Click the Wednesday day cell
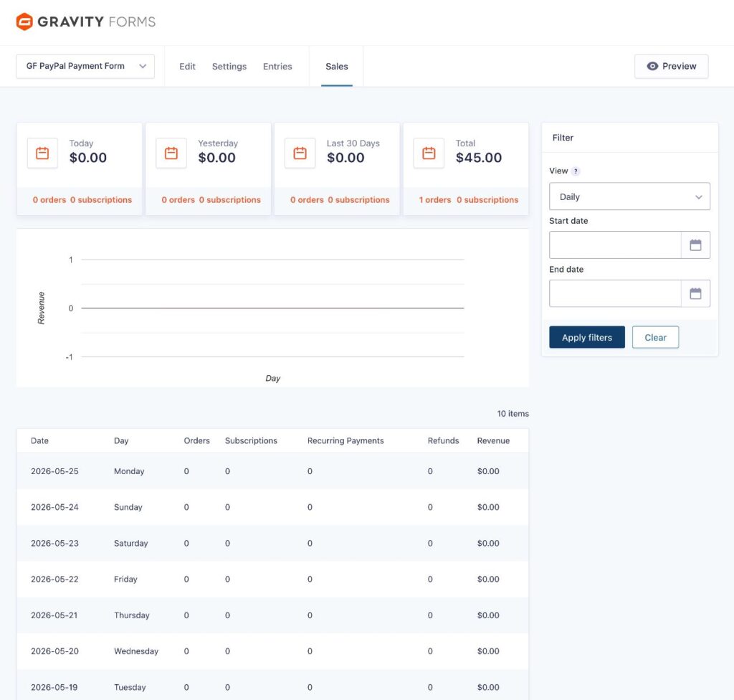The image size is (734, 700). tap(136, 651)
